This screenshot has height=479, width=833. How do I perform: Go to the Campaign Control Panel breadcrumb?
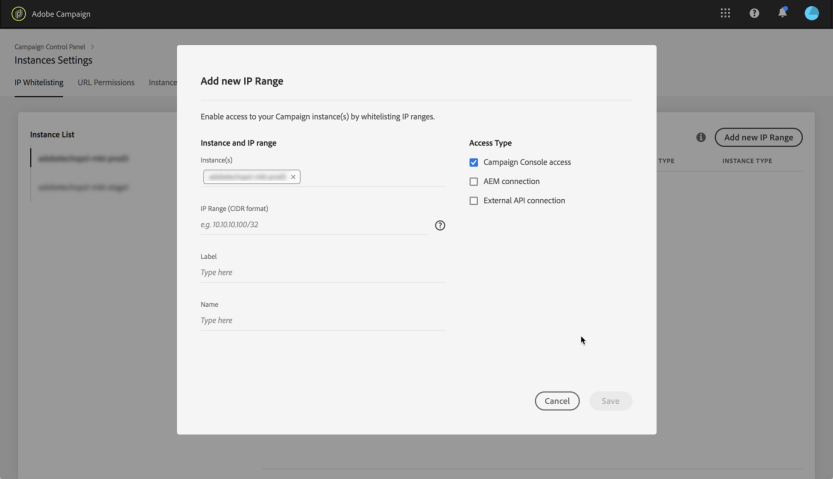tap(49, 47)
